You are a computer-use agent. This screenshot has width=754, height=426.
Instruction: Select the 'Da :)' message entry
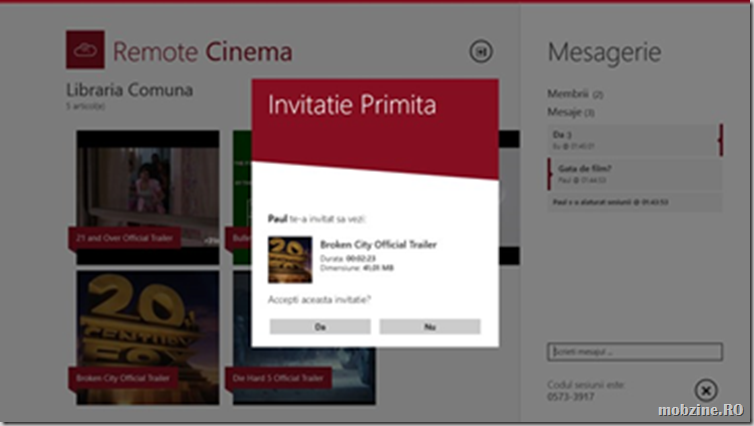click(x=635, y=140)
